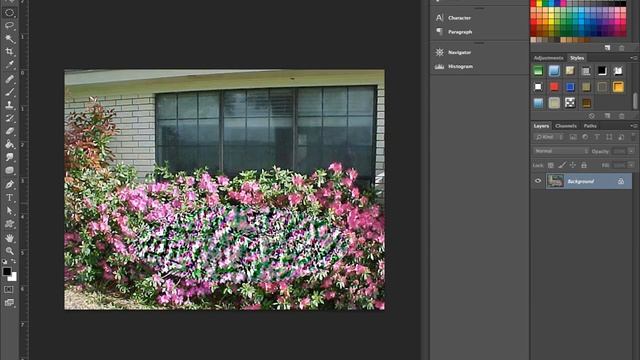Toggle filter for pixel layers
640x360 pixels.
(x=573, y=137)
